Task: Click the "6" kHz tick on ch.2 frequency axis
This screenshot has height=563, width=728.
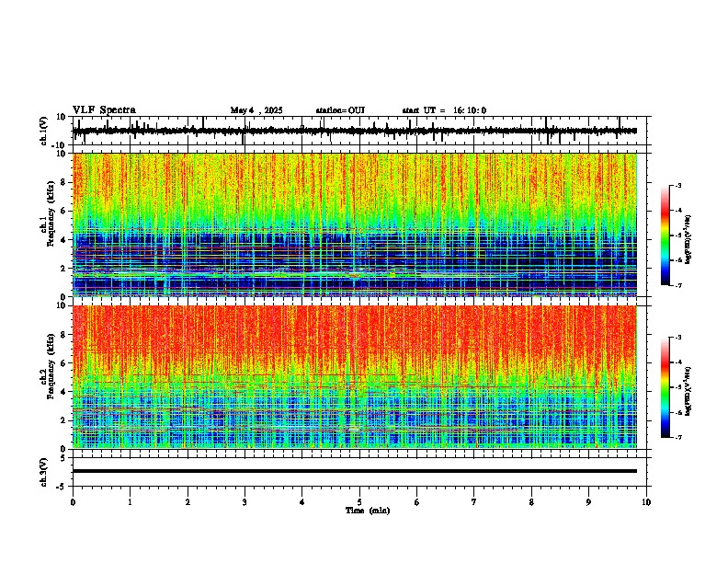Action: pyautogui.click(x=64, y=363)
